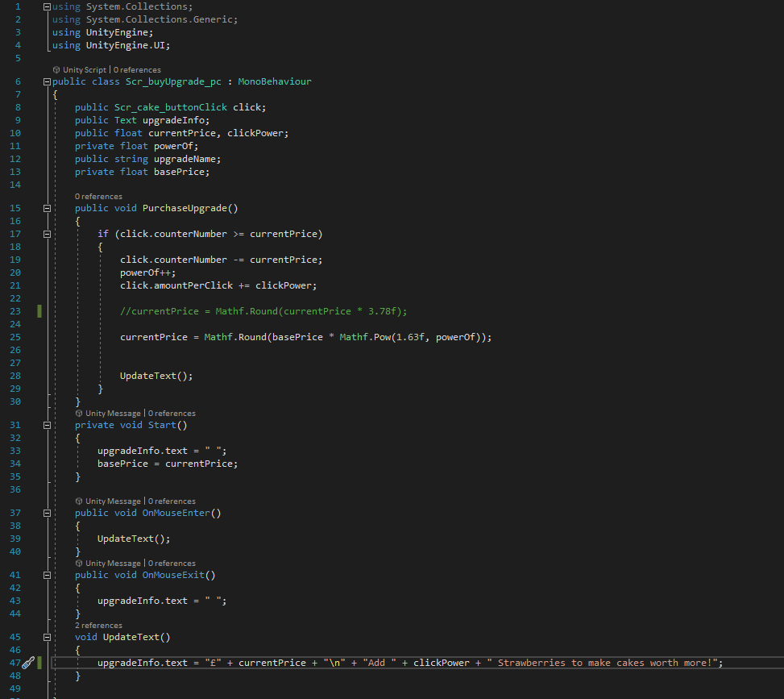Image resolution: width=784 pixels, height=699 pixels.
Task: Click line number 25 in the gutter
Action: (17, 337)
